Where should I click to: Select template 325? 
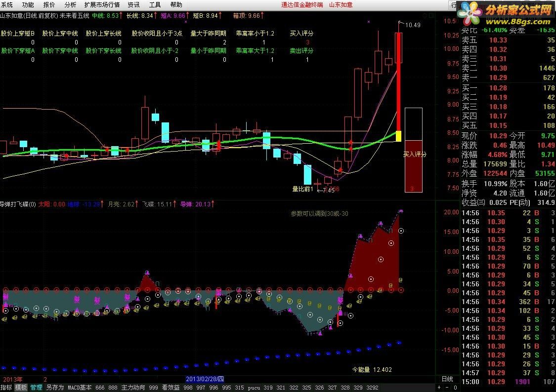[x=306, y=388]
